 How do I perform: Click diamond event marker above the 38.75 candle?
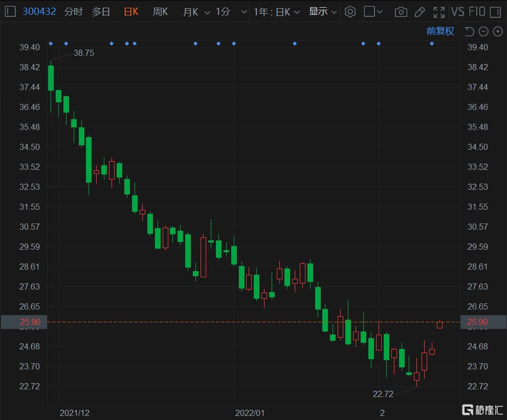51,43
